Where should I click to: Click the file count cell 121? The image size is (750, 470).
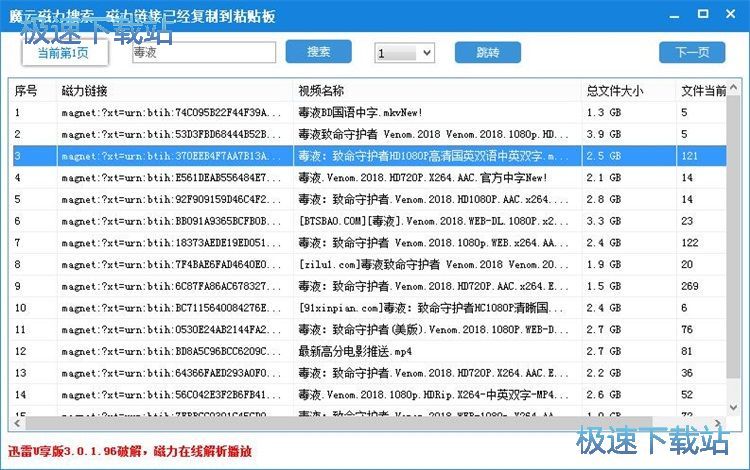pyautogui.click(x=690, y=156)
